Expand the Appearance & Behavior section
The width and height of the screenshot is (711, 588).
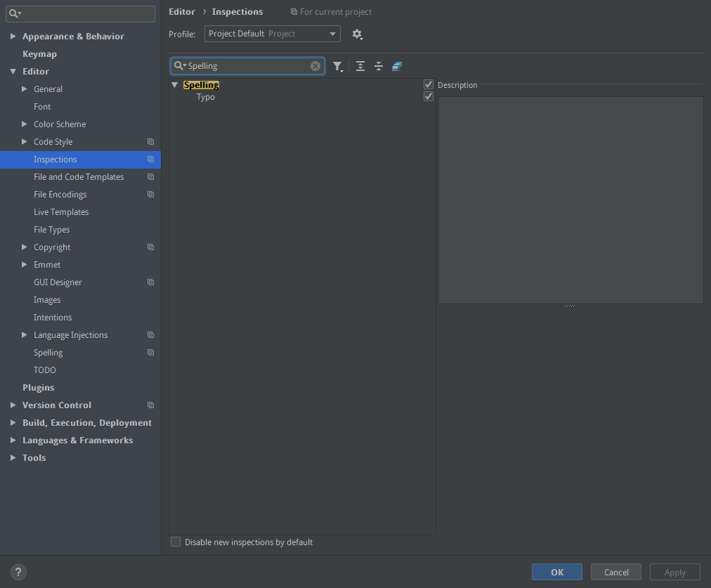tap(13, 37)
